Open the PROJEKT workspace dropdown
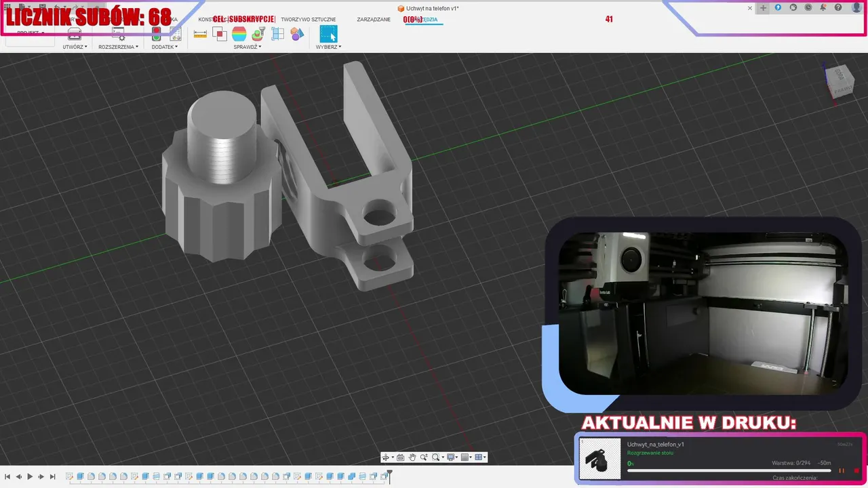Image resolution: width=868 pixels, height=488 pixels. [x=31, y=33]
